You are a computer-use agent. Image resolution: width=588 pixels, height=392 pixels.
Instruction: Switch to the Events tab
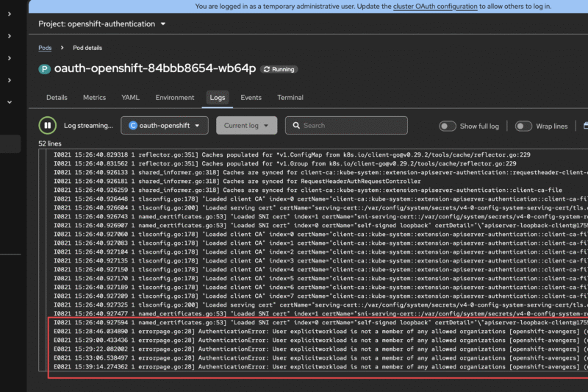251,98
